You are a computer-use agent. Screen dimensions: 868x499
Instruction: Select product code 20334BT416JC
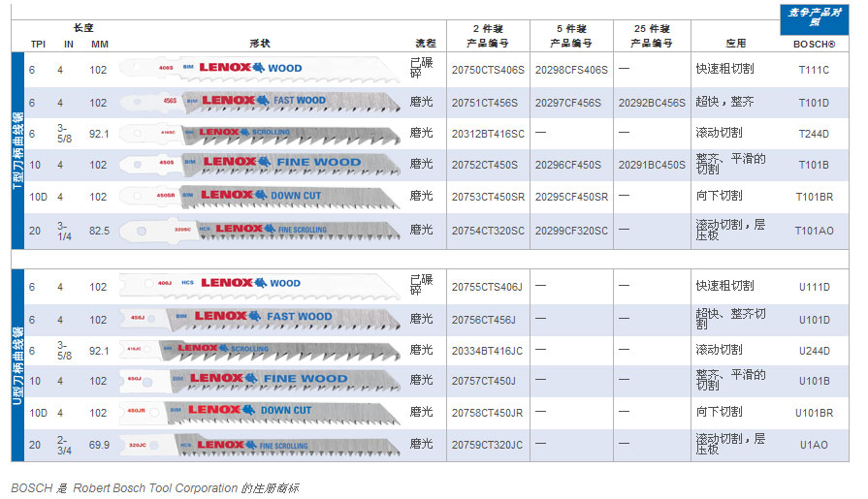(x=487, y=351)
